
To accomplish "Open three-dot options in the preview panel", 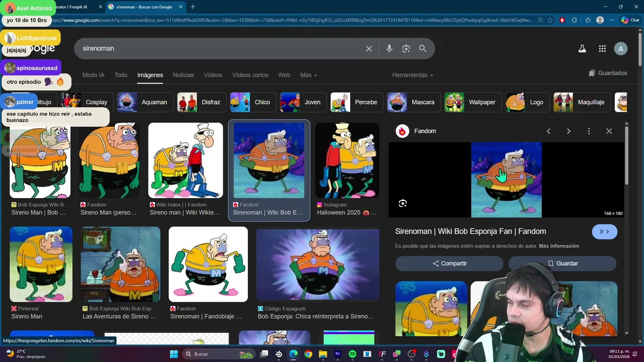I will point(589,131).
